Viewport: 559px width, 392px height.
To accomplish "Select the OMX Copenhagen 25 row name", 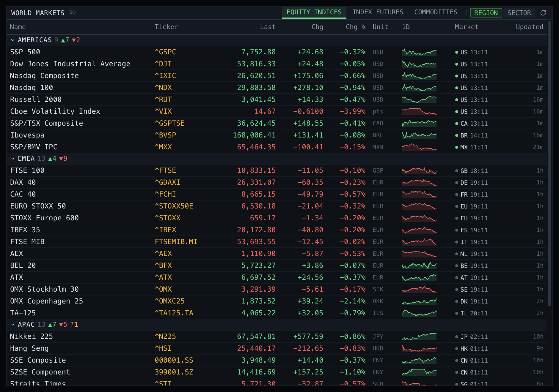I will click(46, 301).
